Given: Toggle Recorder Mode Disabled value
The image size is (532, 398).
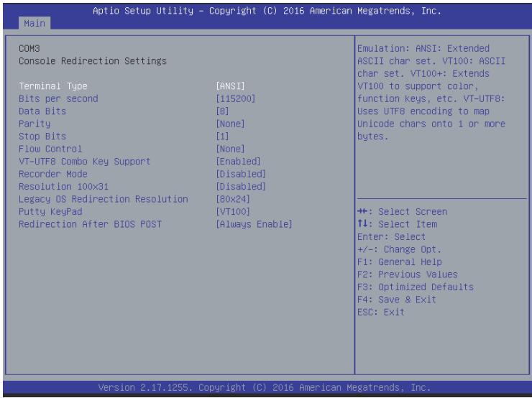Looking at the screenshot, I should point(241,174).
